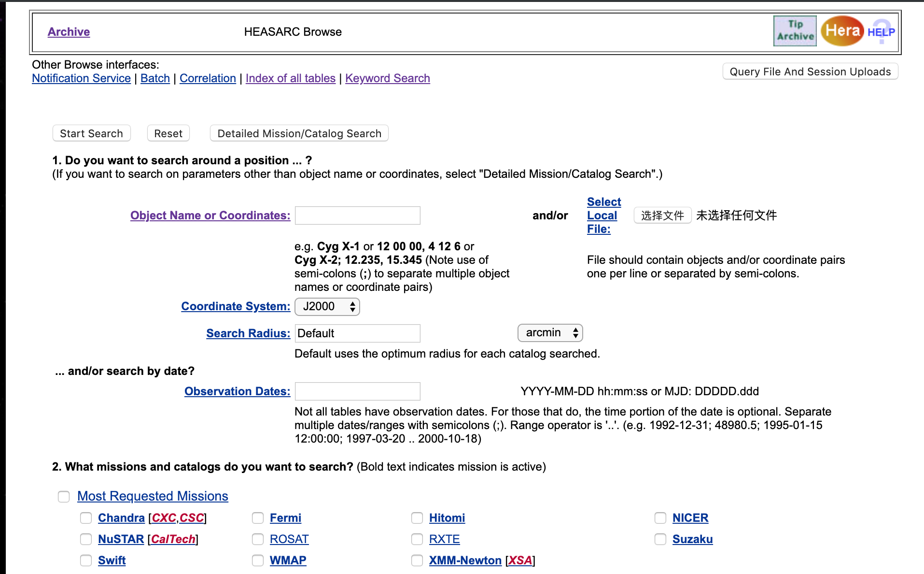This screenshot has height=574, width=924.
Task: Click the choose file button (选择文件)
Action: pyautogui.click(x=662, y=215)
